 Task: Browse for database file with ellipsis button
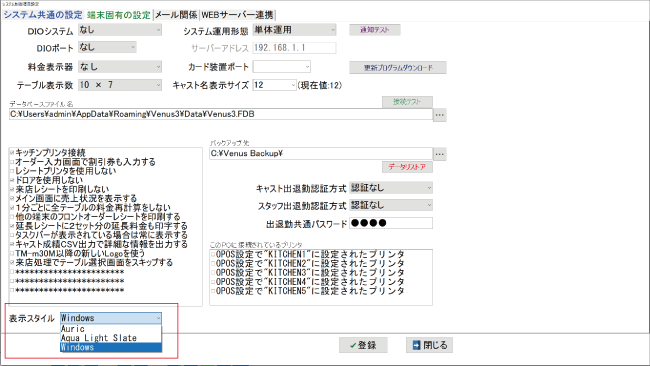[440, 115]
